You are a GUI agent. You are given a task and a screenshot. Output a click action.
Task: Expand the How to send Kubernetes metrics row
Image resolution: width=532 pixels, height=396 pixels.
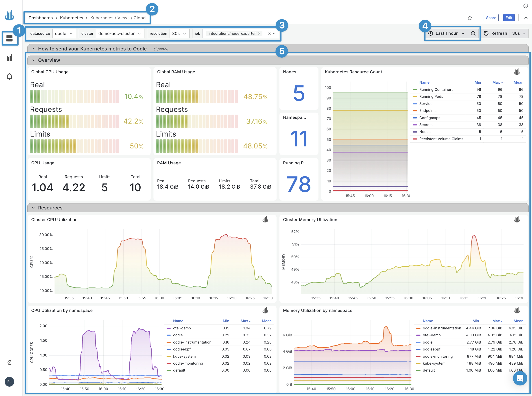92,49
